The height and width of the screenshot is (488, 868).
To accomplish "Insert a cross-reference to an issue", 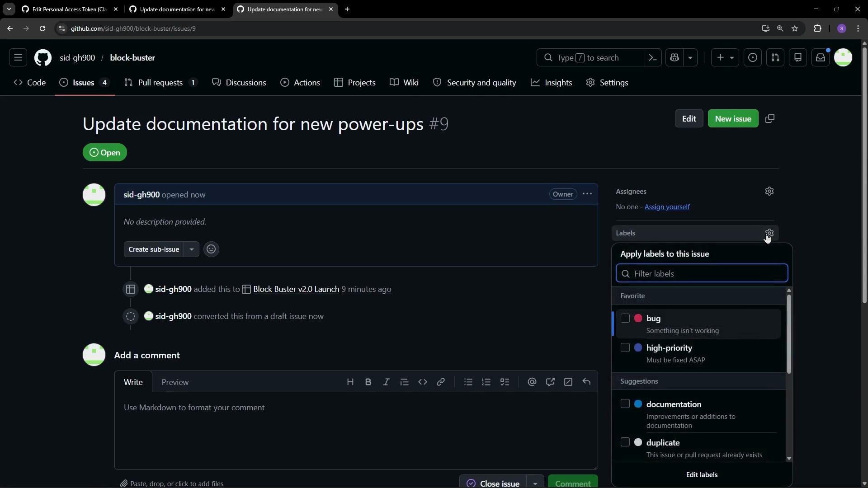I will [550, 382].
